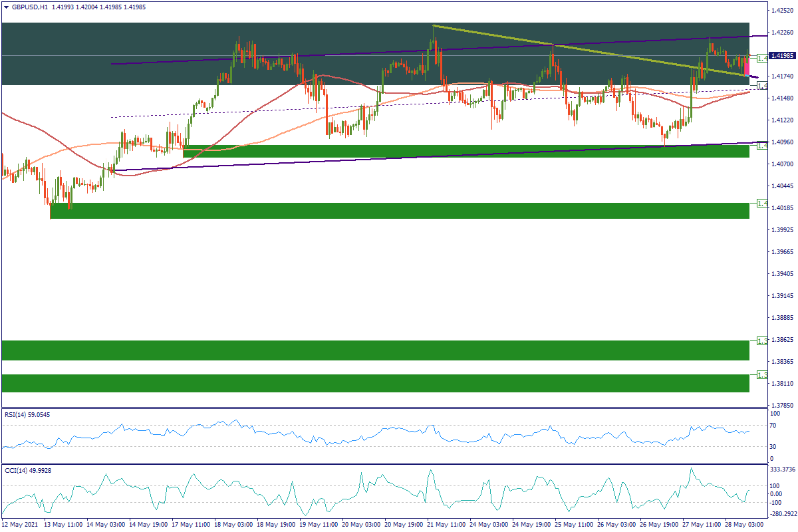Click the green zone near 1.38625
Screen dimensions: 798x532
376,350
